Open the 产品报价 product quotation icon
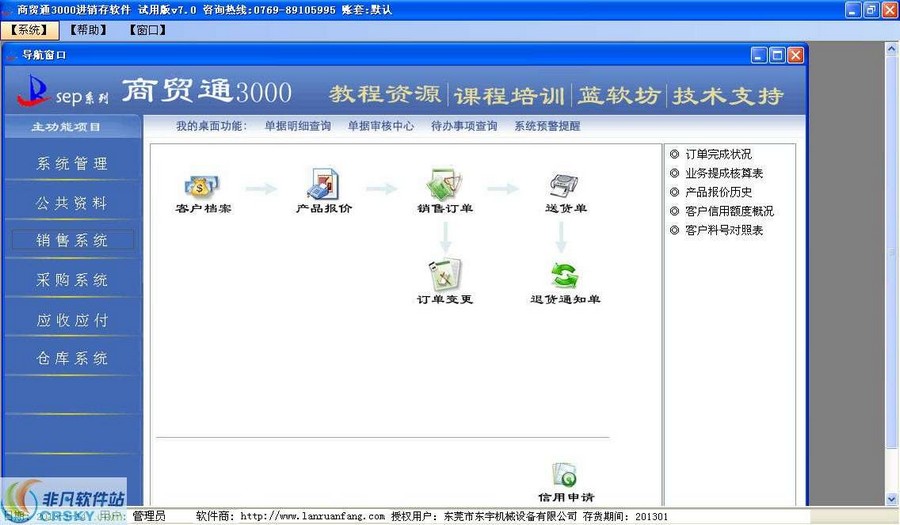900x525 pixels. pos(323,184)
